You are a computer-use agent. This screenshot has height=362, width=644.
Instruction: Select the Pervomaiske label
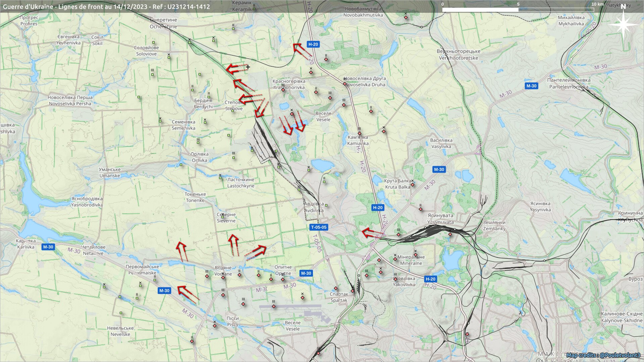(142, 270)
